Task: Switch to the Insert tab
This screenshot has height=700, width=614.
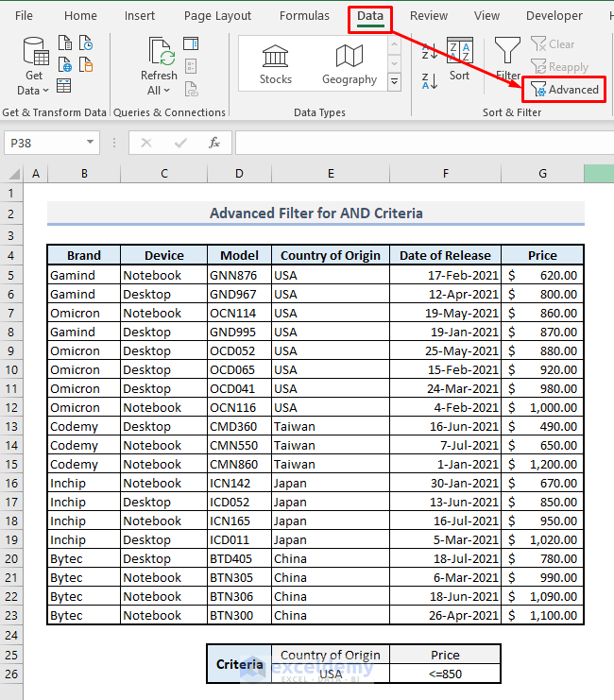Action: tap(139, 16)
